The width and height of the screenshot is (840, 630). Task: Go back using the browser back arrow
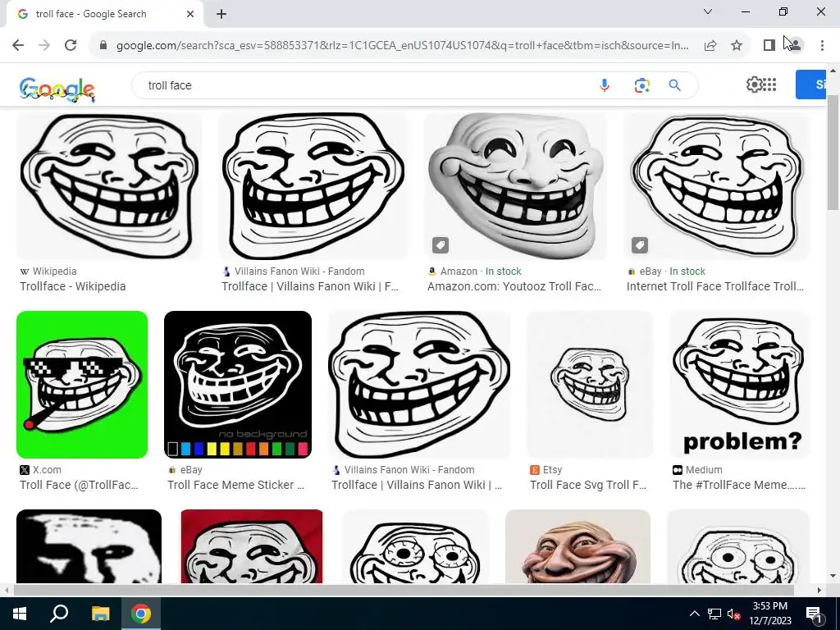(x=18, y=45)
